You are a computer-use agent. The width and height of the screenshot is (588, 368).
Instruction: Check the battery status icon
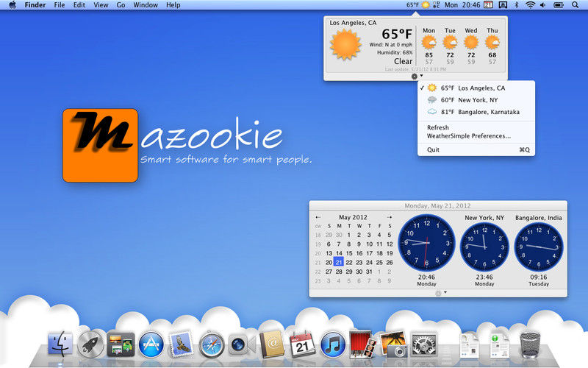(x=559, y=5)
